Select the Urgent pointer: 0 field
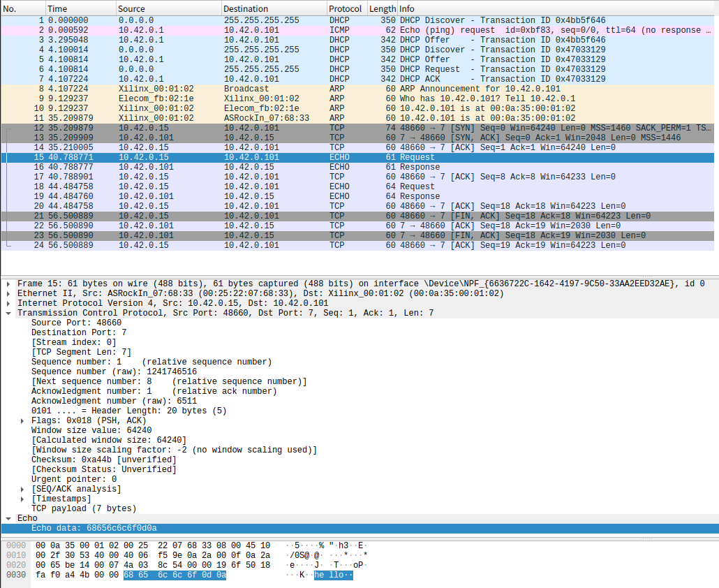 [x=74, y=479]
